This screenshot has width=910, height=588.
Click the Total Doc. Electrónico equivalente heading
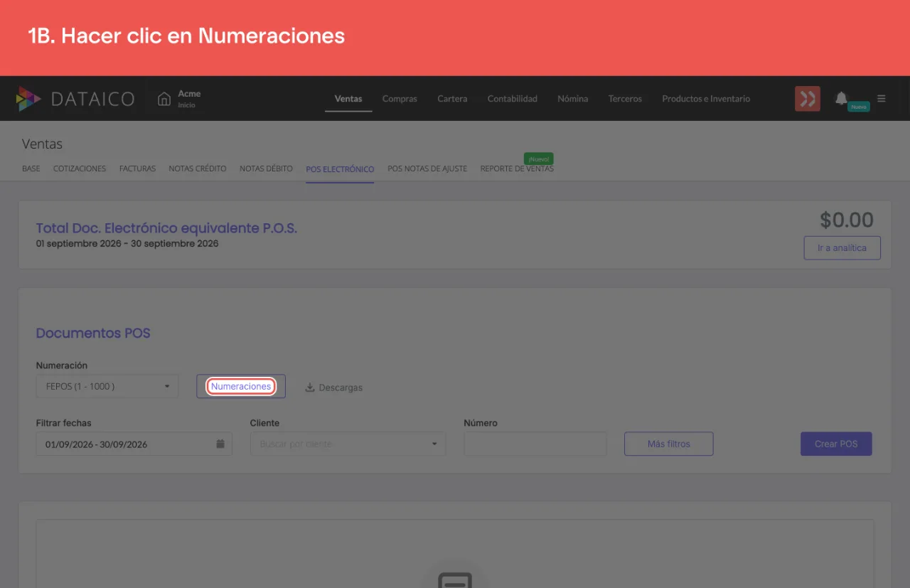(x=166, y=228)
